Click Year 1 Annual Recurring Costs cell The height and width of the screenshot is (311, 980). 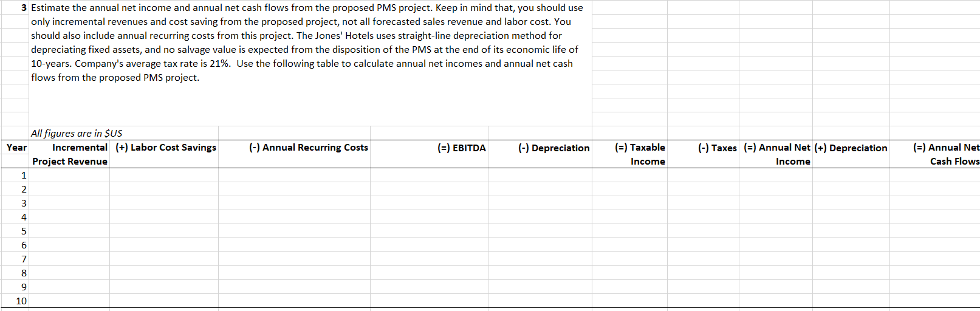tap(295, 176)
